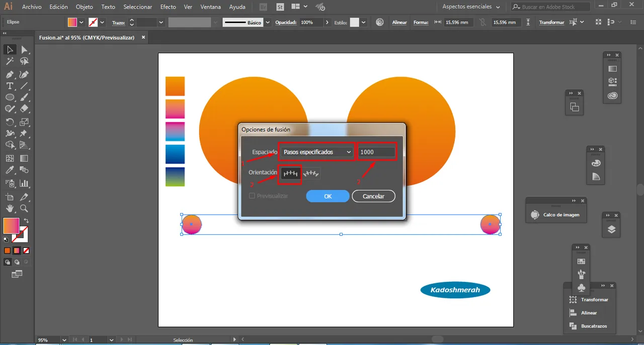The image size is (644, 345).
Task: Select the Magic Wand tool
Action: 10,61
